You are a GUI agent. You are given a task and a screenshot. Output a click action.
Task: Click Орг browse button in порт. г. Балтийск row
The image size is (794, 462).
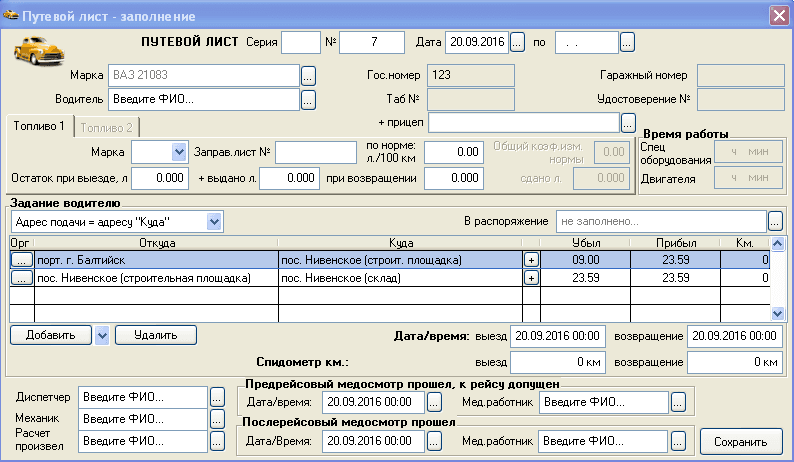(x=22, y=260)
